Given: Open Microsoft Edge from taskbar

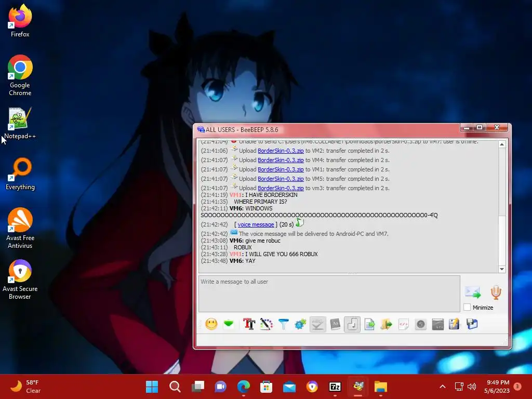Looking at the screenshot, I should click(x=244, y=387).
